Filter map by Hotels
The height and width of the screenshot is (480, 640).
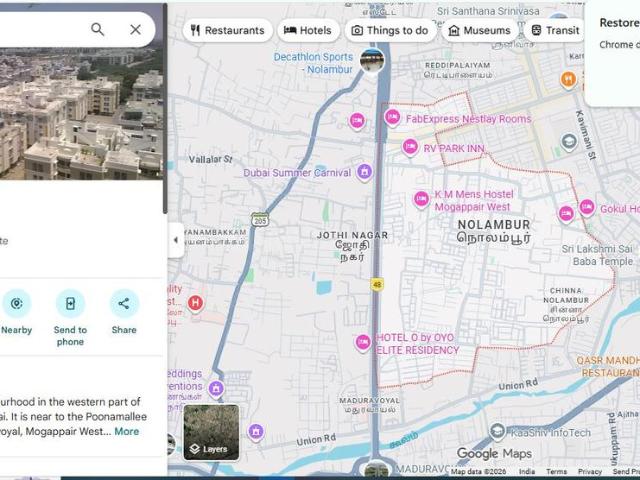pyautogui.click(x=308, y=31)
